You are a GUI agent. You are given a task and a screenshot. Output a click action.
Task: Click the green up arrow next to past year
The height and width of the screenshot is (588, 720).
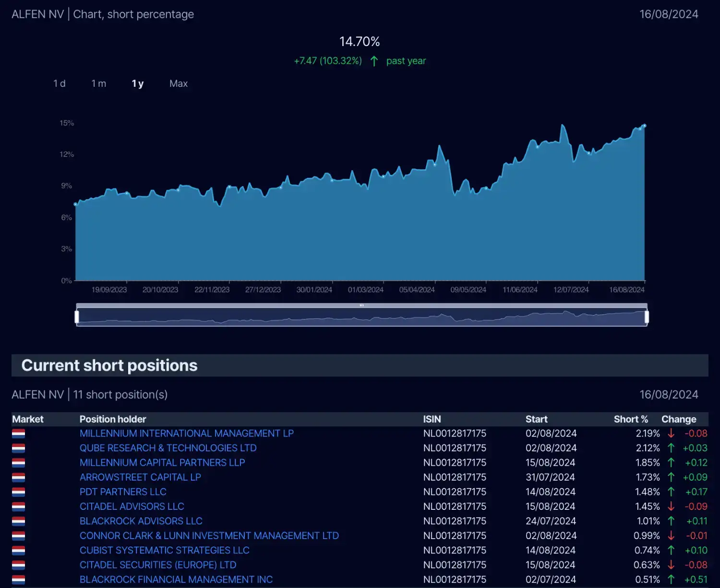pyautogui.click(x=374, y=61)
